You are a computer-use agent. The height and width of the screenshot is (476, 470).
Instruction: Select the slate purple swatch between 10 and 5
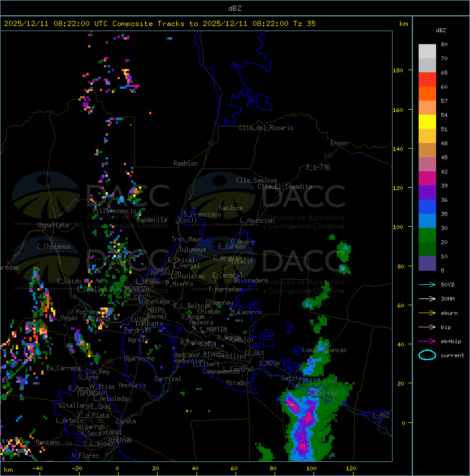click(x=427, y=263)
